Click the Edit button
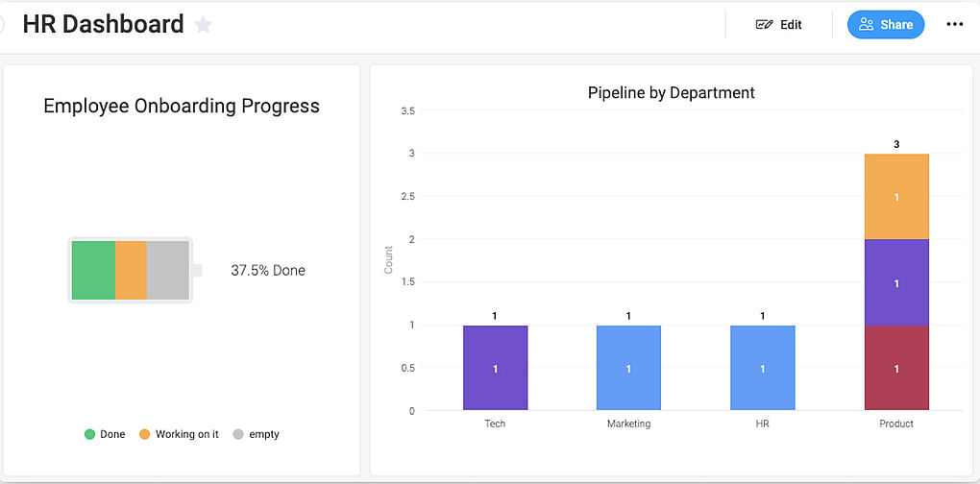Viewport: 980px width, 484px height. point(779,25)
